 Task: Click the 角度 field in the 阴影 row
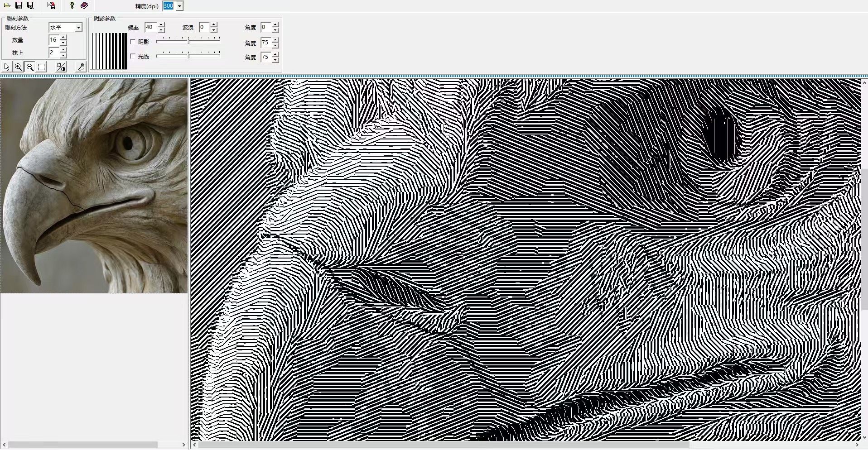tap(266, 43)
